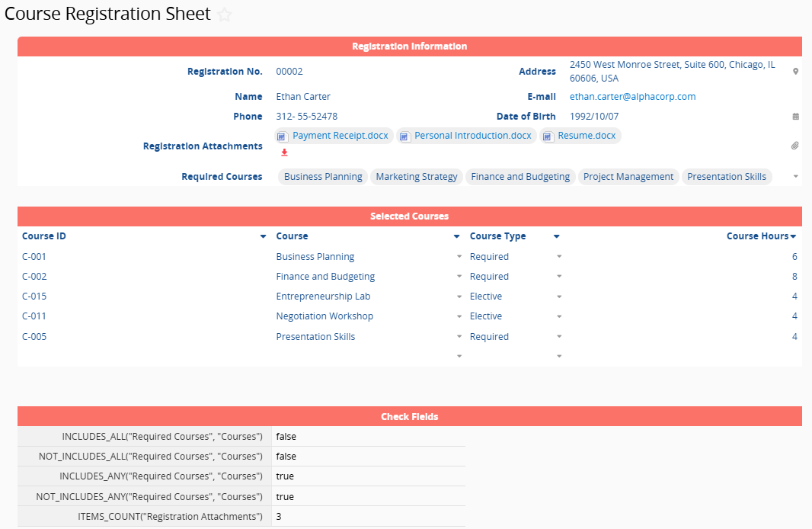Image resolution: width=812 pixels, height=529 pixels.
Task: Click the Resume.docx file icon
Action: 547,136
